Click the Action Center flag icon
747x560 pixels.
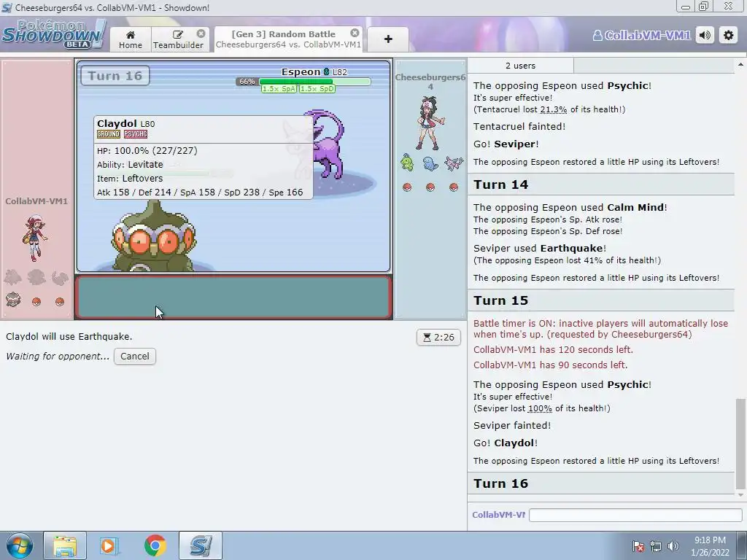point(638,546)
